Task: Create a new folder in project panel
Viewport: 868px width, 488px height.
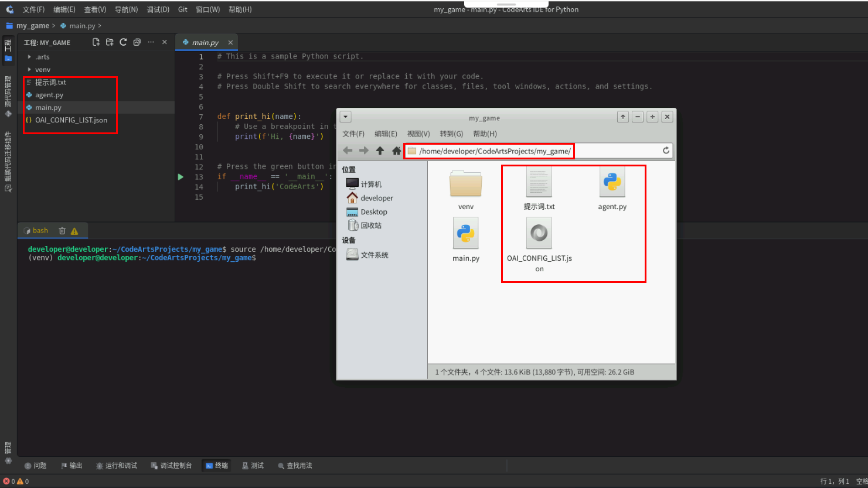Action: pos(110,42)
